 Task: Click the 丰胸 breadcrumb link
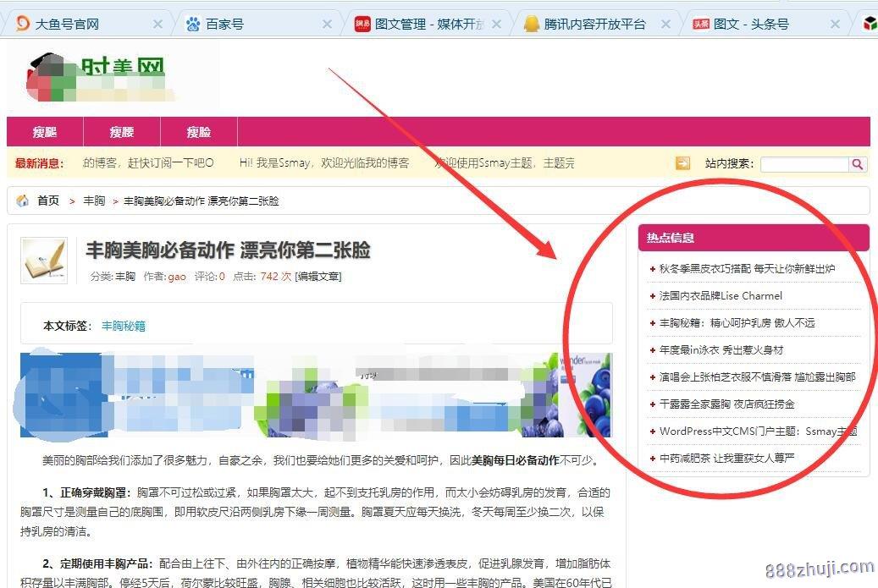(94, 201)
